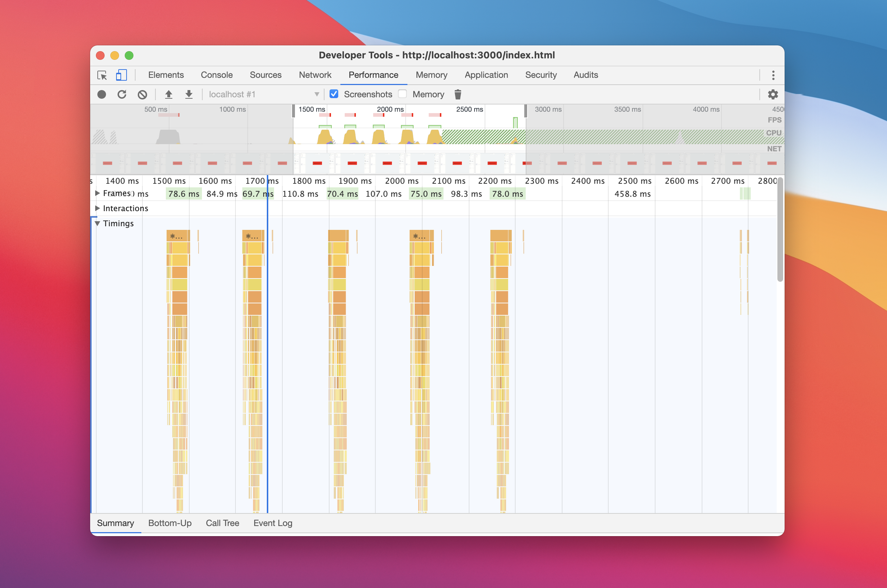The image size is (887, 588).
Task: Toggle the device toolbar icon
Action: coord(121,75)
